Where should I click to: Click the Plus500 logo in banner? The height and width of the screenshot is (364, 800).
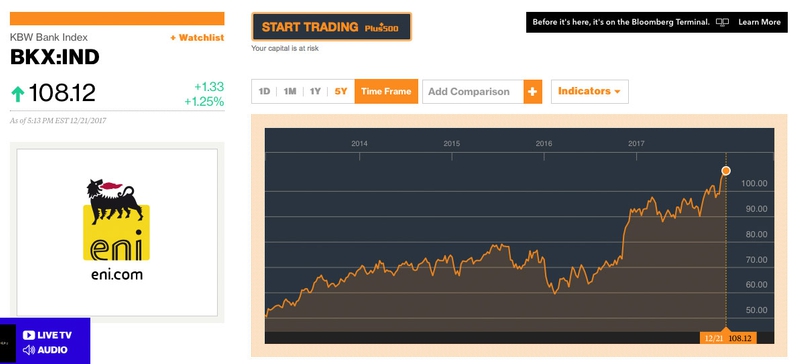click(x=381, y=28)
